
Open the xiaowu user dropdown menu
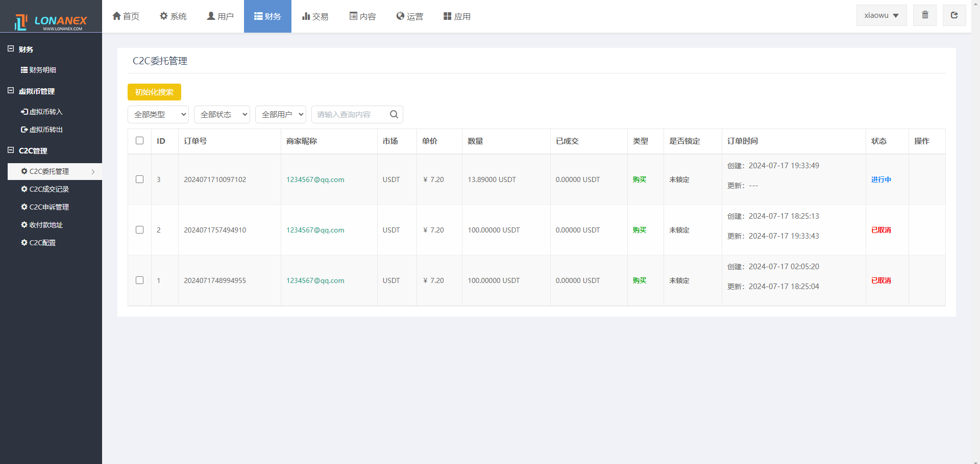pos(881,15)
